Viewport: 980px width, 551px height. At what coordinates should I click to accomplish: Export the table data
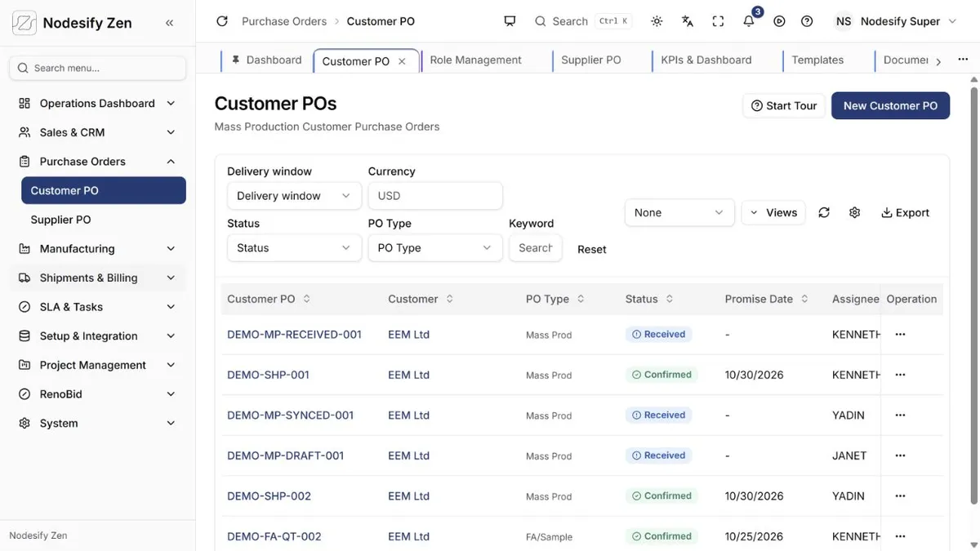point(905,212)
